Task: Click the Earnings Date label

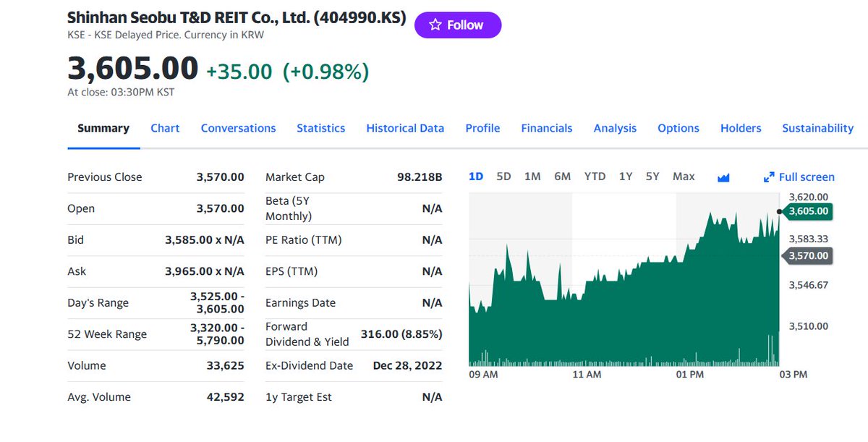Action: (x=300, y=303)
